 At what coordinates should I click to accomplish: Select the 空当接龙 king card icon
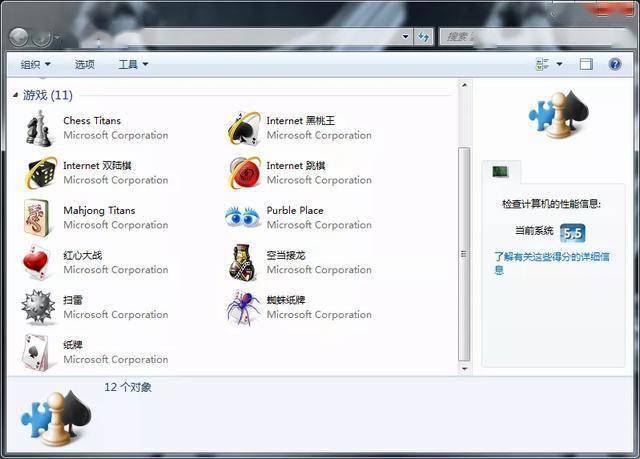pos(242,262)
